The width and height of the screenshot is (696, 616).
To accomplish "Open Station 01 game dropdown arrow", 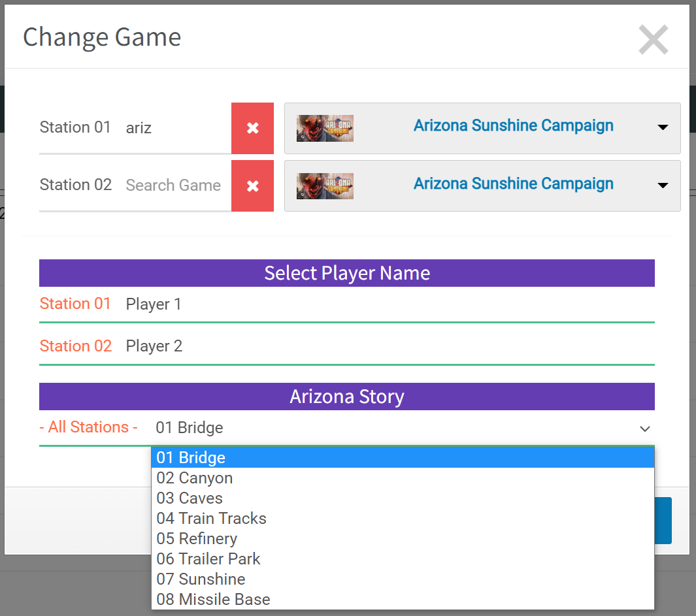I will coord(663,127).
